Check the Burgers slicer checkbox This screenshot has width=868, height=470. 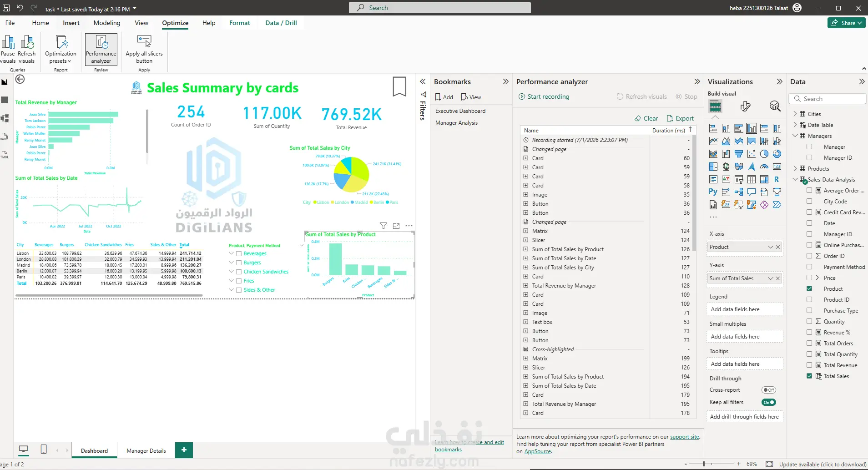pyautogui.click(x=239, y=263)
